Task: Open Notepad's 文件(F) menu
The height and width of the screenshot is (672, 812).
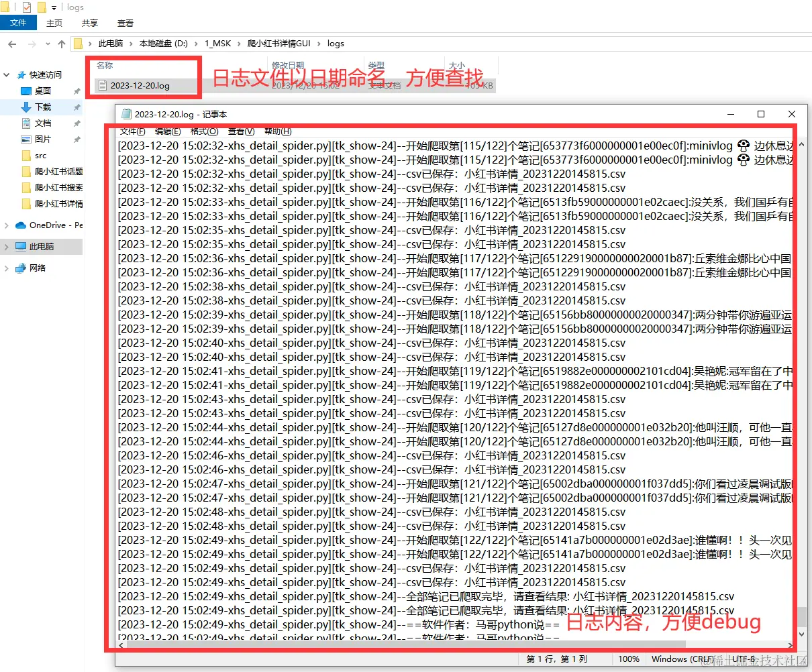Action: pyautogui.click(x=133, y=131)
